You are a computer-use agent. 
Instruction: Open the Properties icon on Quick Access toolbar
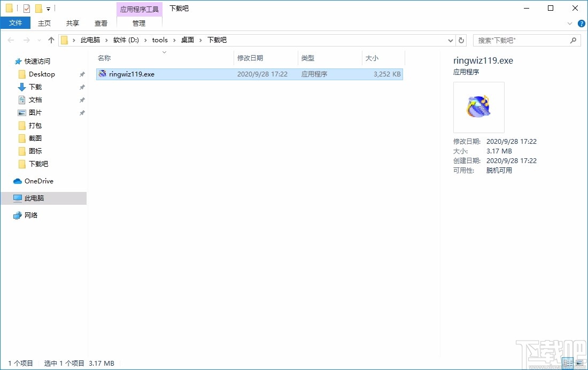(26, 8)
